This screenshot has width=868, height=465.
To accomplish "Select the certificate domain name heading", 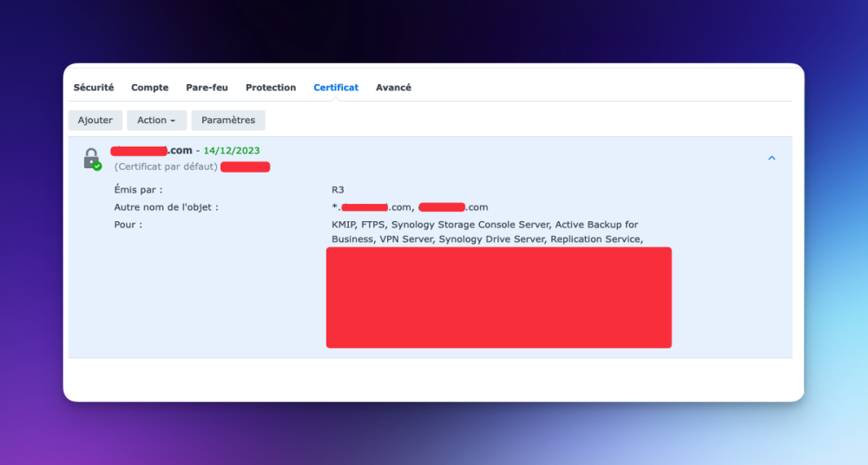I will [151, 151].
